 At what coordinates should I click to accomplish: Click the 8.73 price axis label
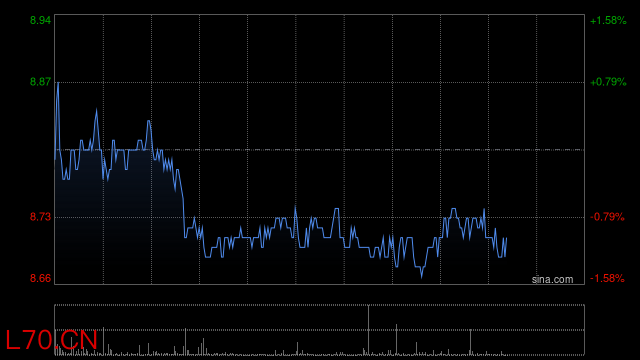point(40,217)
